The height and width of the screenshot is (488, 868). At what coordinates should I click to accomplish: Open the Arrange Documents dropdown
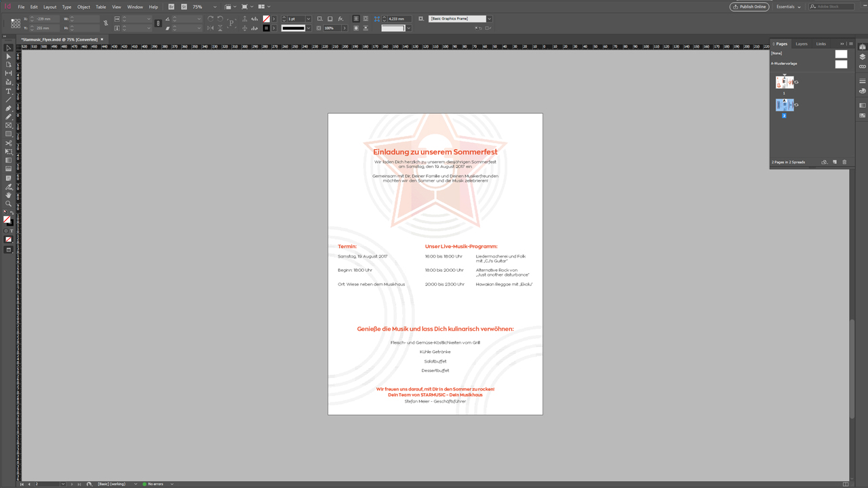click(x=264, y=6)
